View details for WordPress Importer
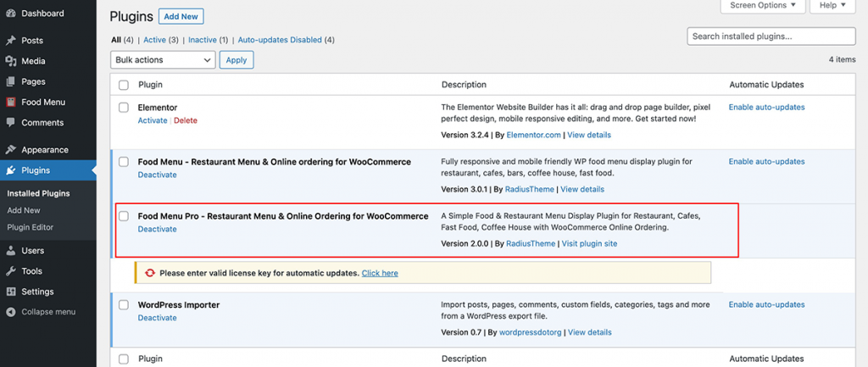868x367 pixels. point(590,332)
